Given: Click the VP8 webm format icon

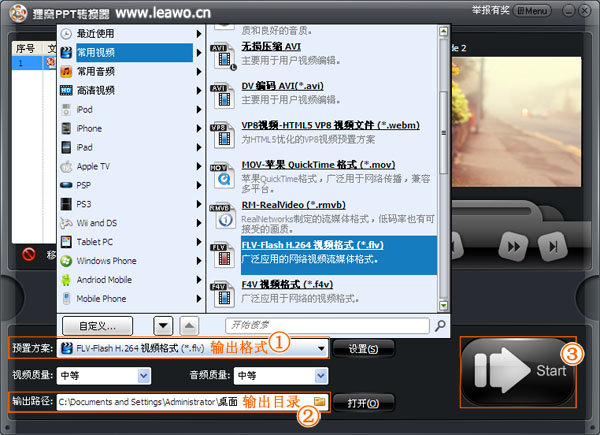Looking at the screenshot, I should (x=223, y=135).
